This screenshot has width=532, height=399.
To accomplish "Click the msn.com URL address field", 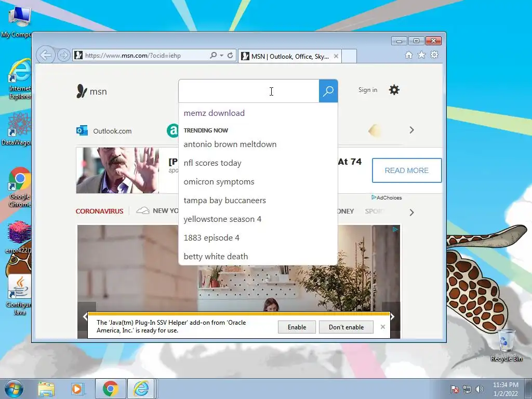I will 146,55.
